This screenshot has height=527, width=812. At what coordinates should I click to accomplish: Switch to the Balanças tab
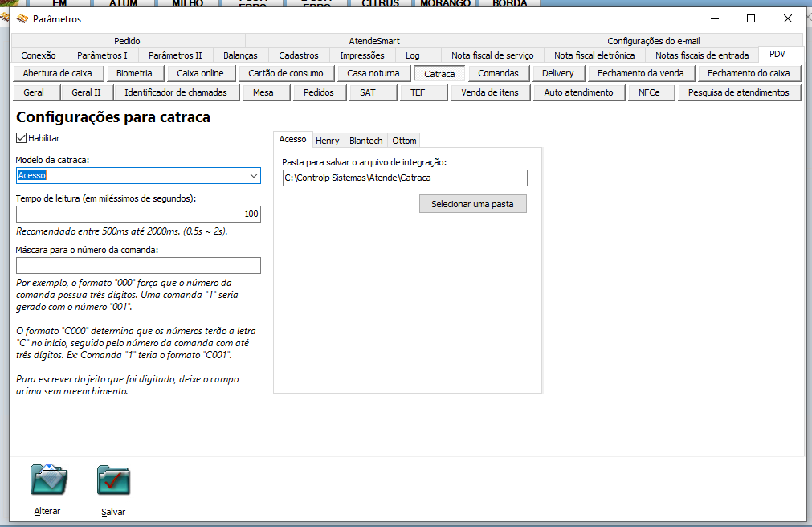click(240, 55)
